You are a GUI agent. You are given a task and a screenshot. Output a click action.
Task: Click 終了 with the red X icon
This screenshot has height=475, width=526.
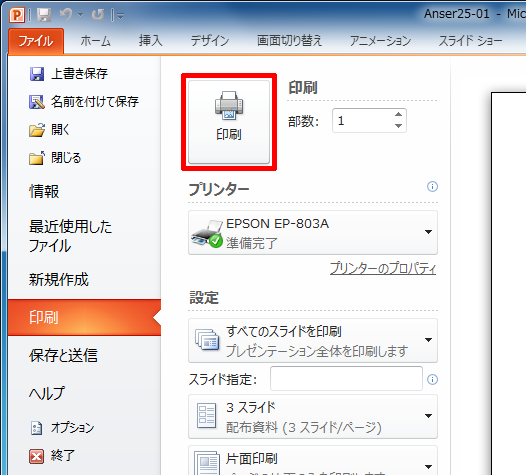pyautogui.click(x=52, y=456)
